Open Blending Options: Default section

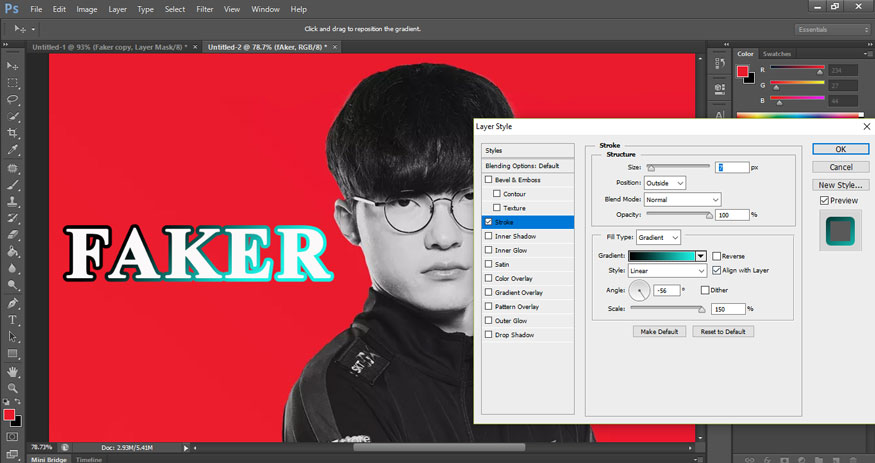point(528,166)
